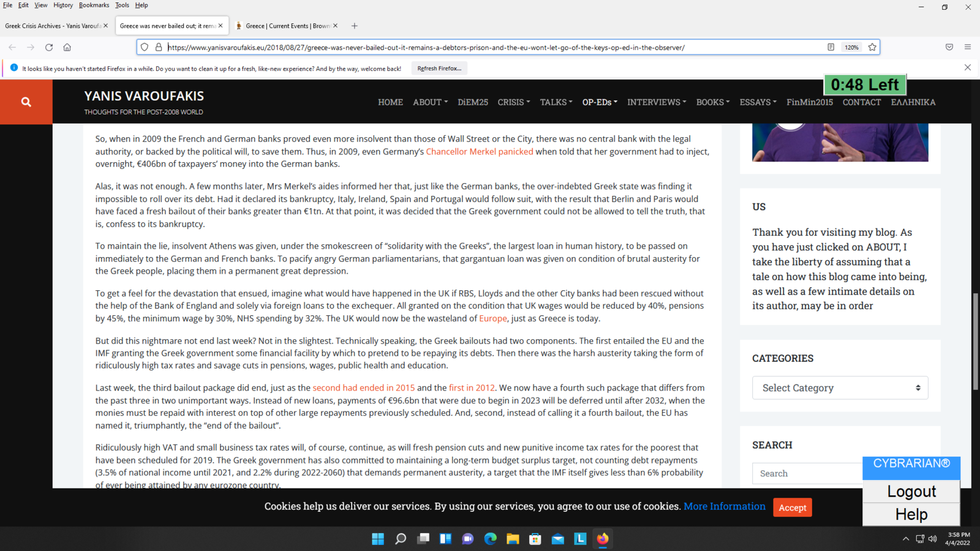
Task: Close the Greece Current Events Brown tab
Action: [x=335, y=26]
